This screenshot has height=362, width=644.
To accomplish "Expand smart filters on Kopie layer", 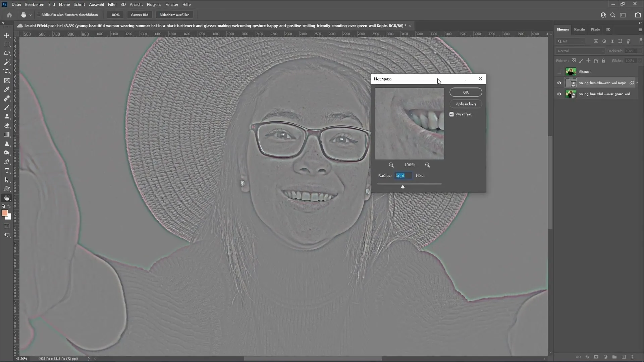I will tap(637, 83).
